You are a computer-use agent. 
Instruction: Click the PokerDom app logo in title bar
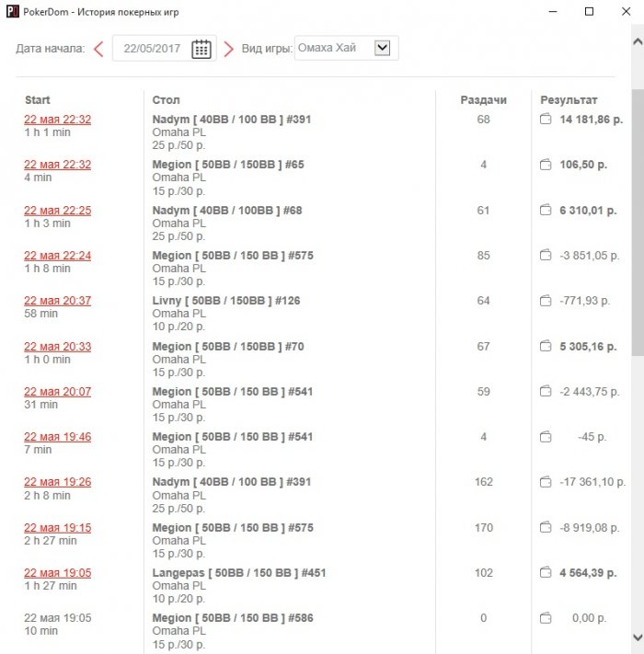[13, 12]
